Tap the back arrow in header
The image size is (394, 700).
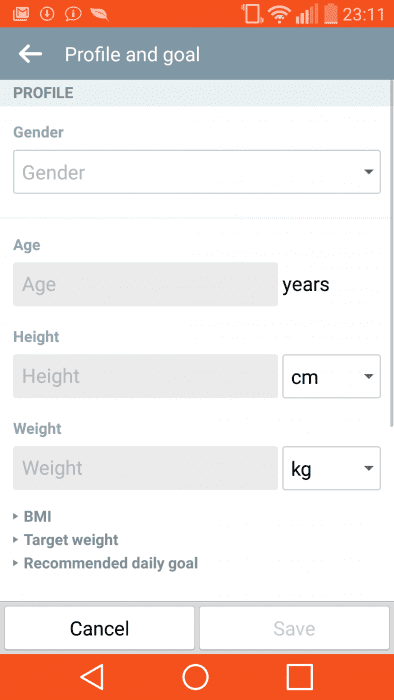pyautogui.click(x=30, y=54)
